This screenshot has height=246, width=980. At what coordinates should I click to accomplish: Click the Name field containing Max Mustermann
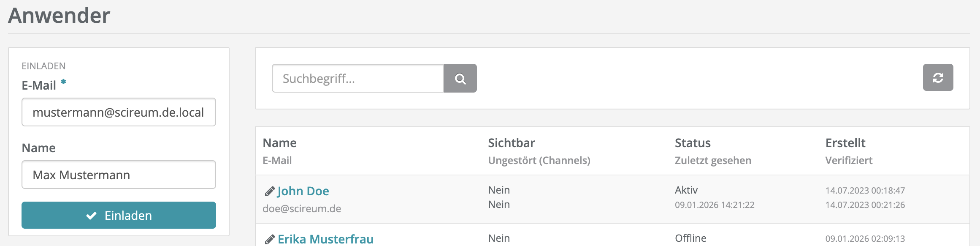pos(119,175)
